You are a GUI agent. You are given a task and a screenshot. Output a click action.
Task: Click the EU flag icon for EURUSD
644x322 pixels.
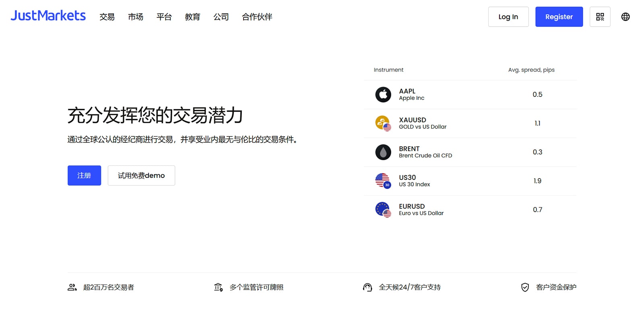[383, 210]
